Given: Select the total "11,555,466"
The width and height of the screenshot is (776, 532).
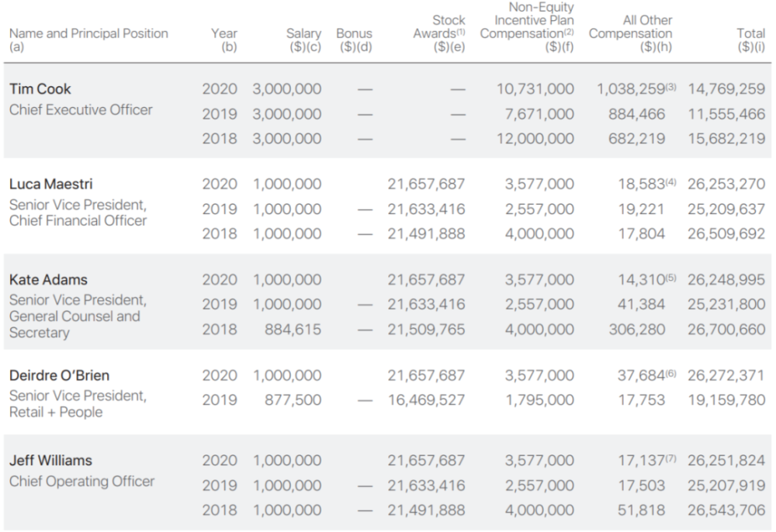Looking at the screenshot, I should pyautogui.click(x=726, y=114).
